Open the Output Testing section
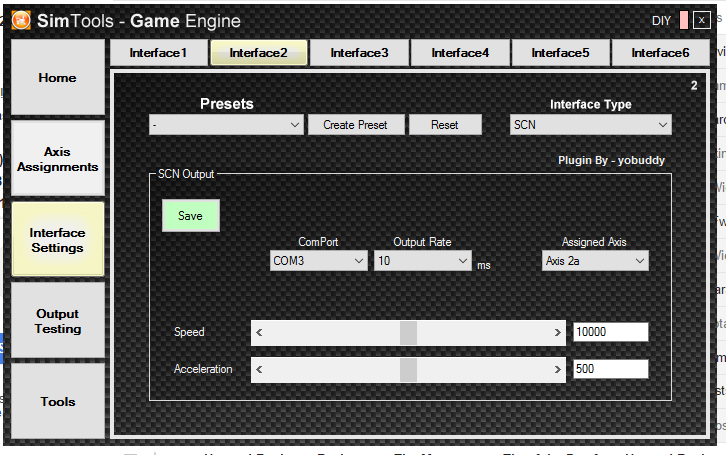The image size is (726, 455). [x=57, y=321]
